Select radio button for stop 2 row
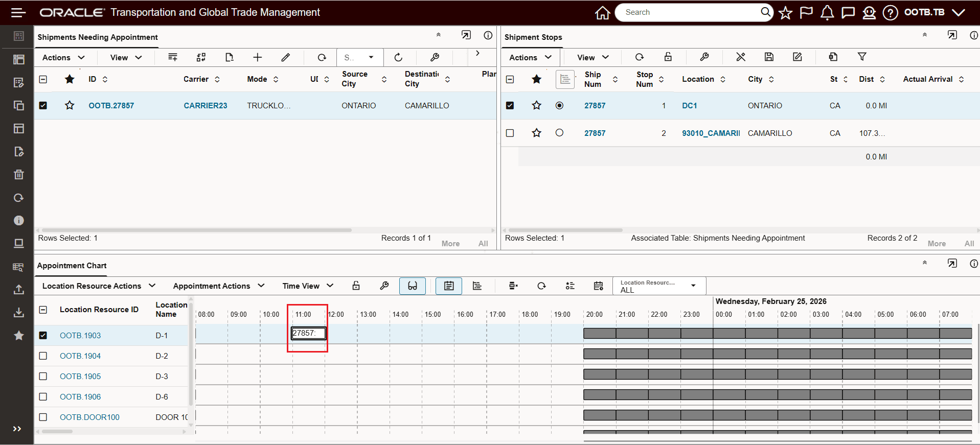 559,133
